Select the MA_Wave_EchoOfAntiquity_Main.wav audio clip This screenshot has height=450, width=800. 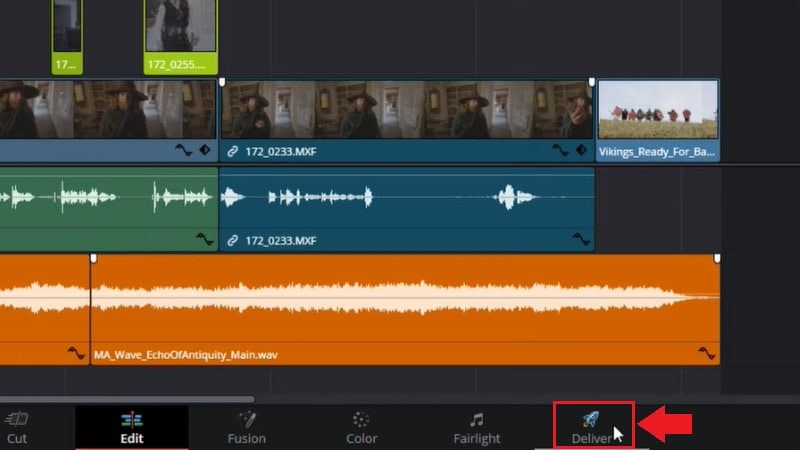pos(405,309)
